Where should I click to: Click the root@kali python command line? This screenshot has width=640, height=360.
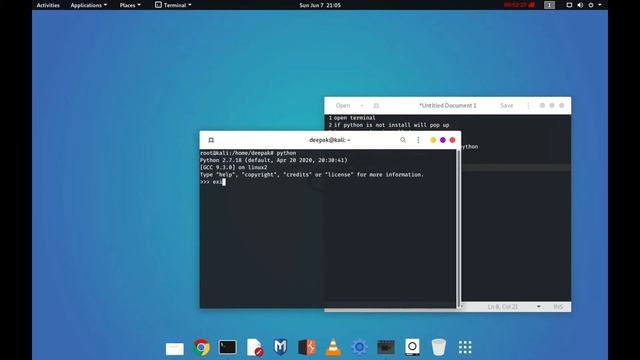click(248, 153)
